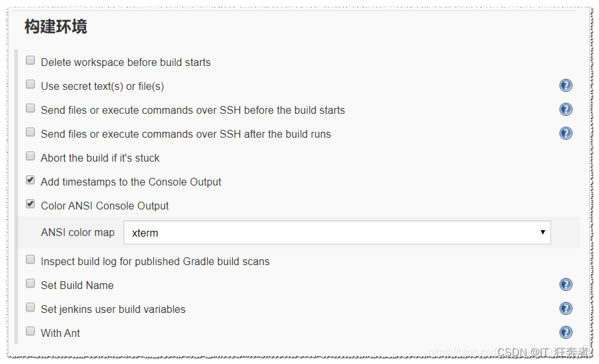The height and width of the screenshot is (364, 599).
Task: Open the ANSI color map dropdown
Action: [x=336, y=233]
